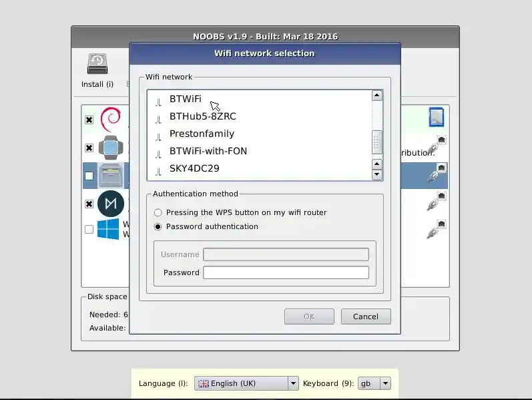Click the dark circular M logo icon
Image resolution: width=532 pixels, height=400 pixels.
[111, 204]
